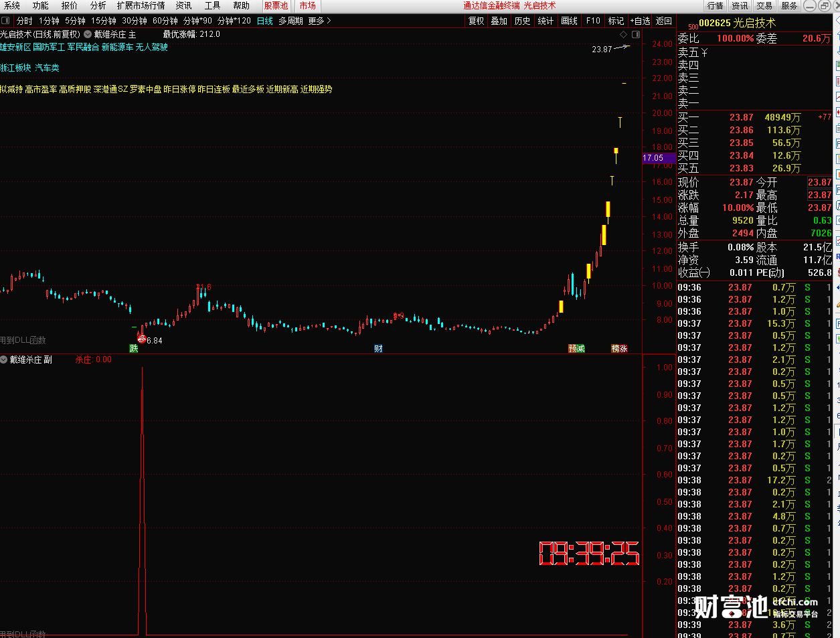The height and width of the screenshot is (638, 840).
Task: Click the green 跌 marker below the chart
Action: tap(133, 348)
